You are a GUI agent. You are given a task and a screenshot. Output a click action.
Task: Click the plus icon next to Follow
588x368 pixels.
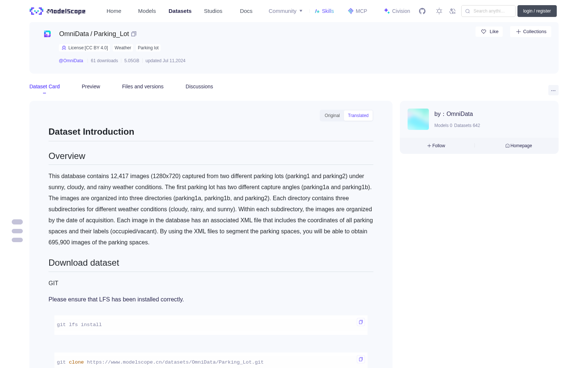tap(429, 146)
